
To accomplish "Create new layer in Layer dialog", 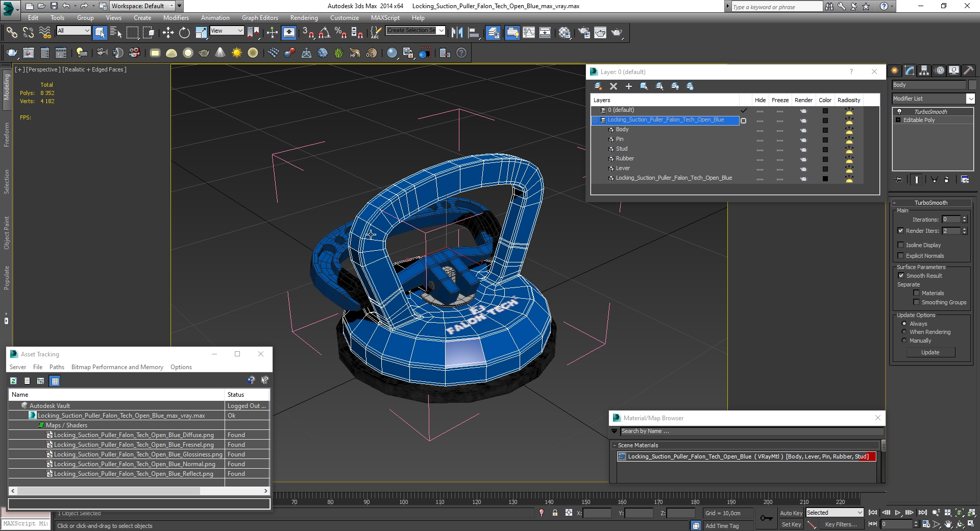I will [598, 86].
